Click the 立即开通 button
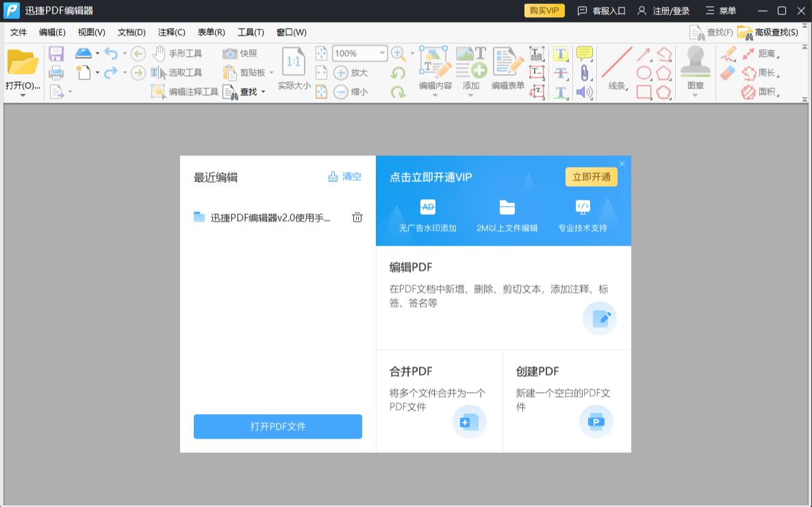 [592, 177]
